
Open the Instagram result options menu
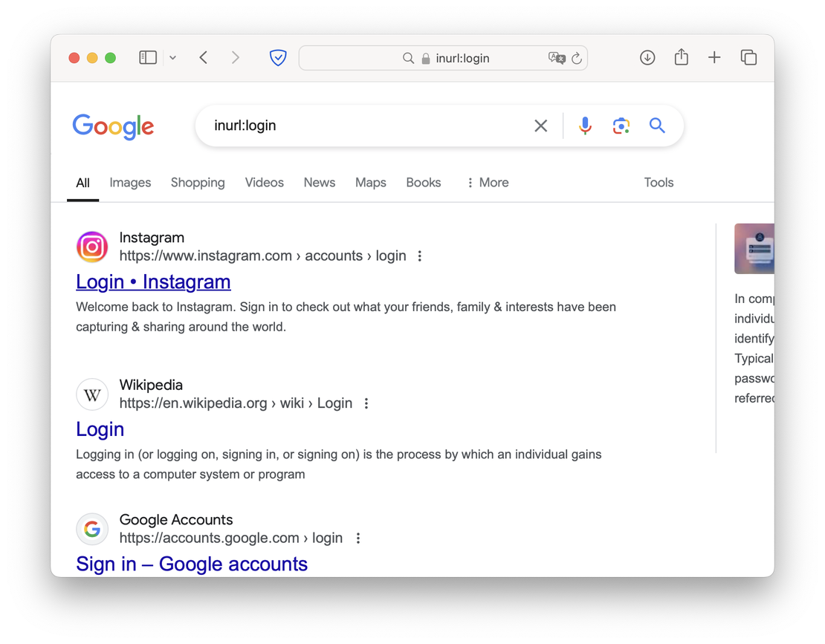(x=420, y=255)
